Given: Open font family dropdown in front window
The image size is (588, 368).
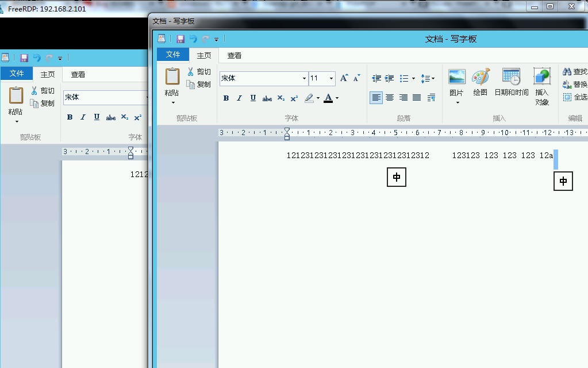Looking at the screenshot, I should point(304,78).
